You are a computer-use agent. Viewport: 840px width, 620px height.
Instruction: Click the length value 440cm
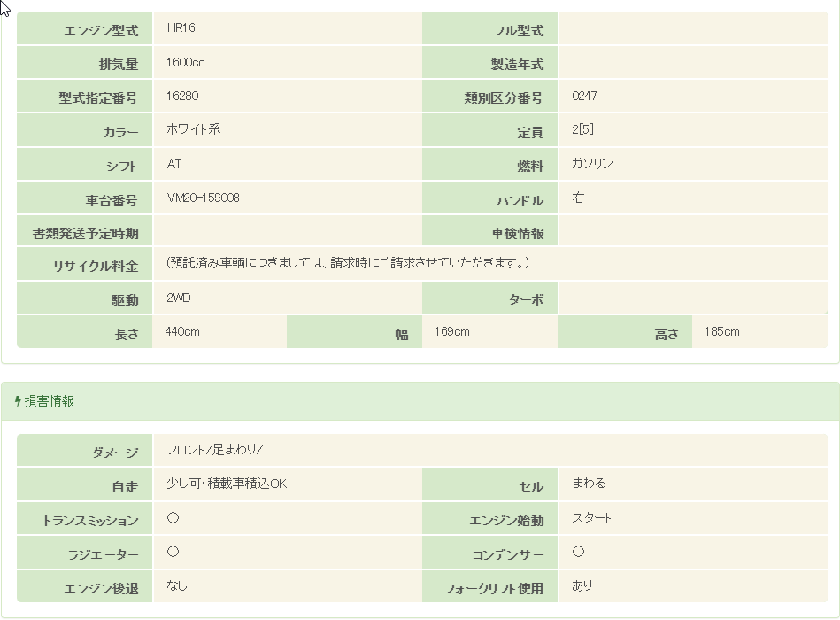(182, 332)
